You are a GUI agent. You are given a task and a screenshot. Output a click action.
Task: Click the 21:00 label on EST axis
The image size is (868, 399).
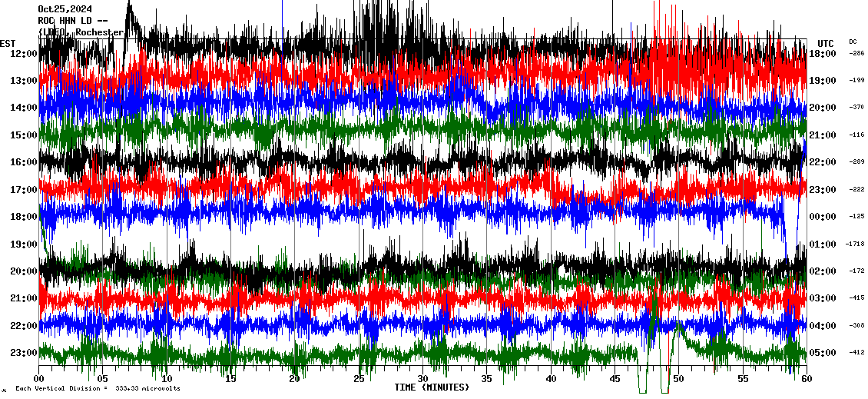coord(24,298)
